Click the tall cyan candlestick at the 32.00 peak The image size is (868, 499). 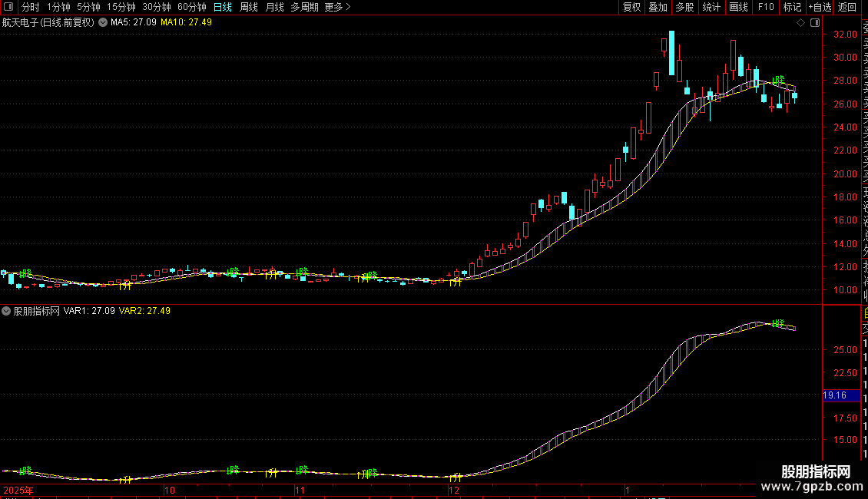pos(671,53)
